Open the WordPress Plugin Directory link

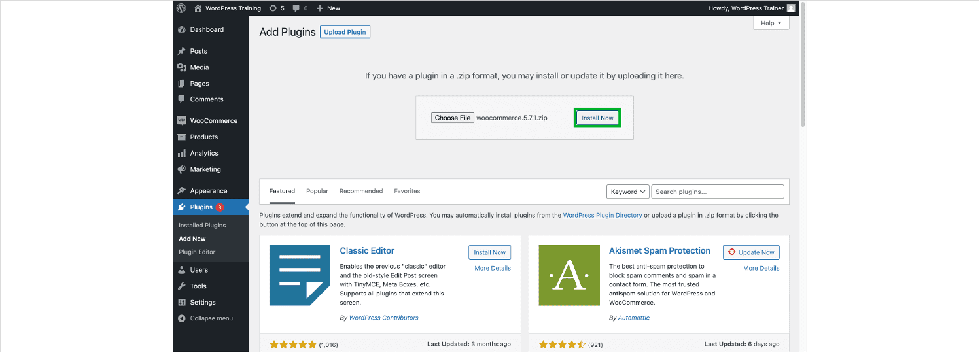point(602,215)
